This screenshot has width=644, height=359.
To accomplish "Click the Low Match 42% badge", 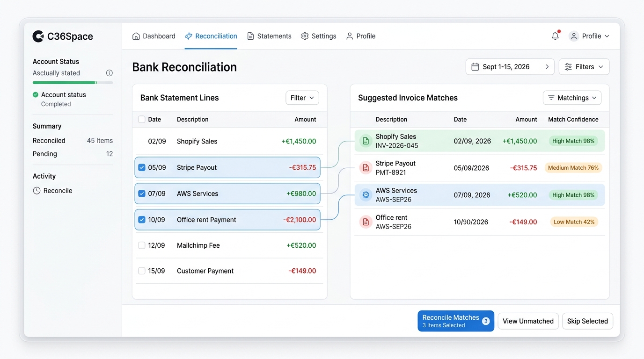I will [x=574, y=222].
